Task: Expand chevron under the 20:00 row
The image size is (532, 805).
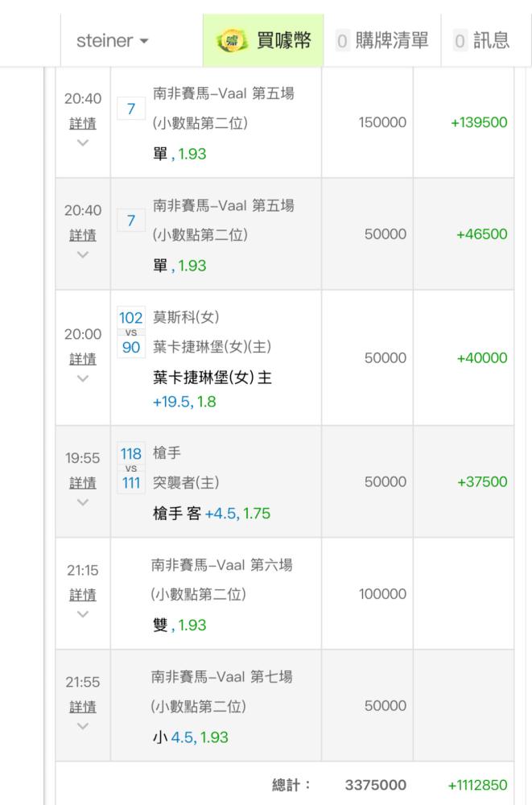Action: click(83, 378)
